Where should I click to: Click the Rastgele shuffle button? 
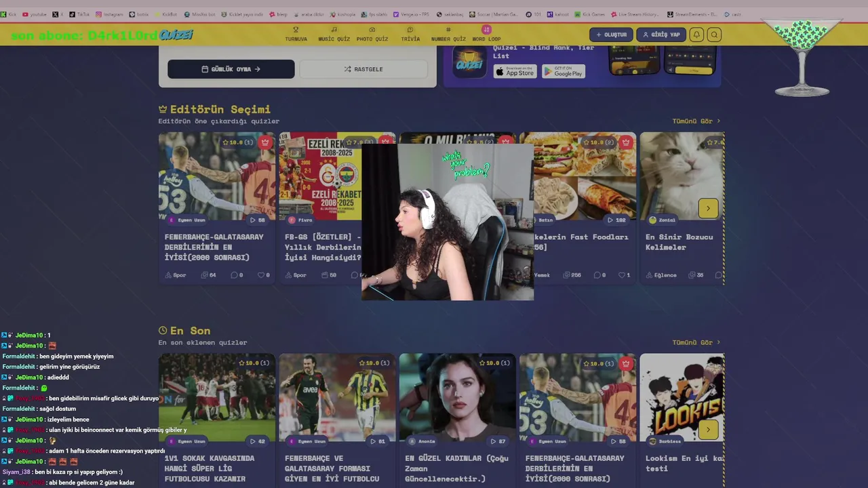[x=363, y=69]
